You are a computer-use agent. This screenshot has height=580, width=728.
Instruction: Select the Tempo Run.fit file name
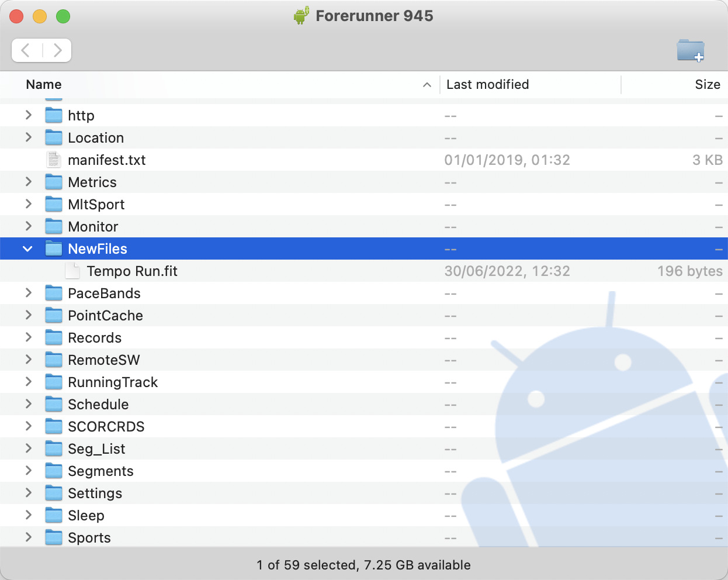click(132, 271)
